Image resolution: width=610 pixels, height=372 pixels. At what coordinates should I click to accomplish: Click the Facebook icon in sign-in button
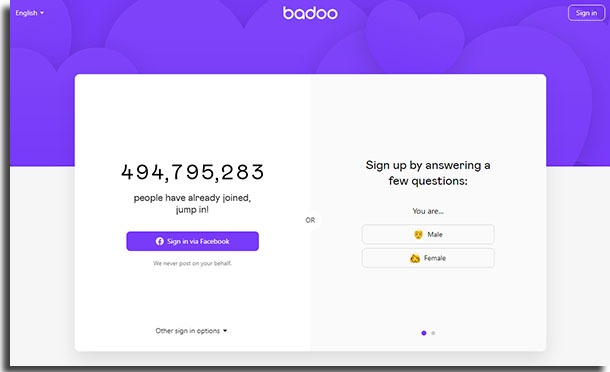[x=160, y=241]
